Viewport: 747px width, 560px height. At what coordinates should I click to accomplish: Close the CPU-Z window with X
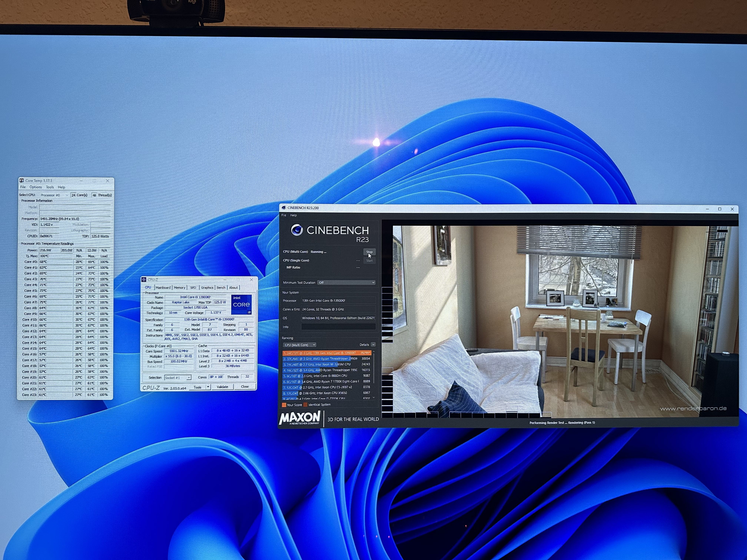click(x=251, y=280)
